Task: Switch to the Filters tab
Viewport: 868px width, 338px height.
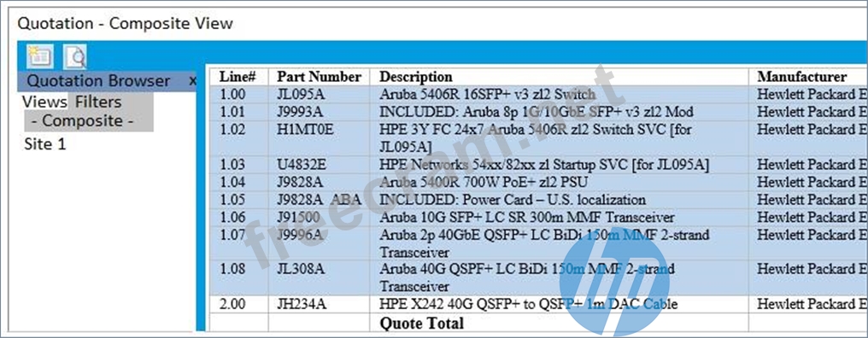Action: [x=98, y=102]
